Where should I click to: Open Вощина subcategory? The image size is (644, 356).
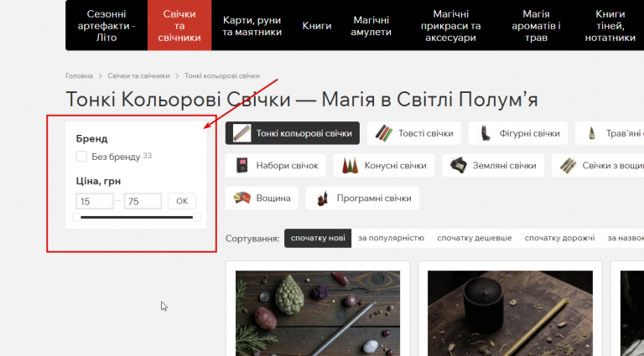[262, 198]
